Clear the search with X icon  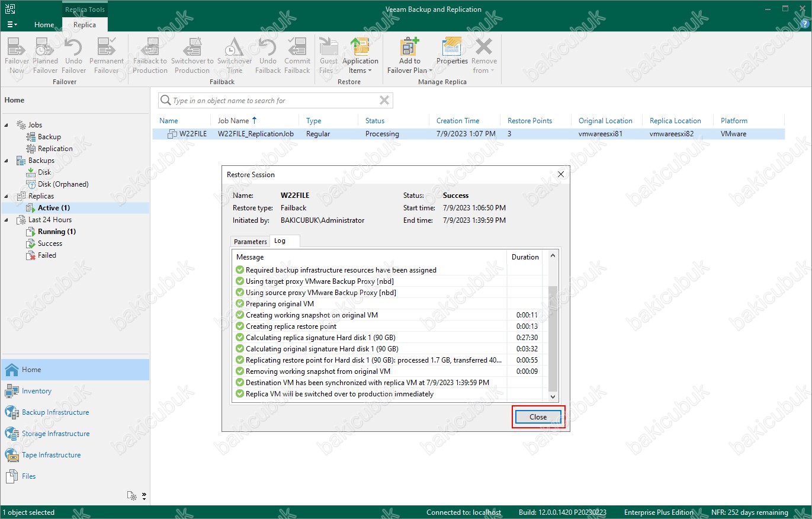(x=384, y=100)
